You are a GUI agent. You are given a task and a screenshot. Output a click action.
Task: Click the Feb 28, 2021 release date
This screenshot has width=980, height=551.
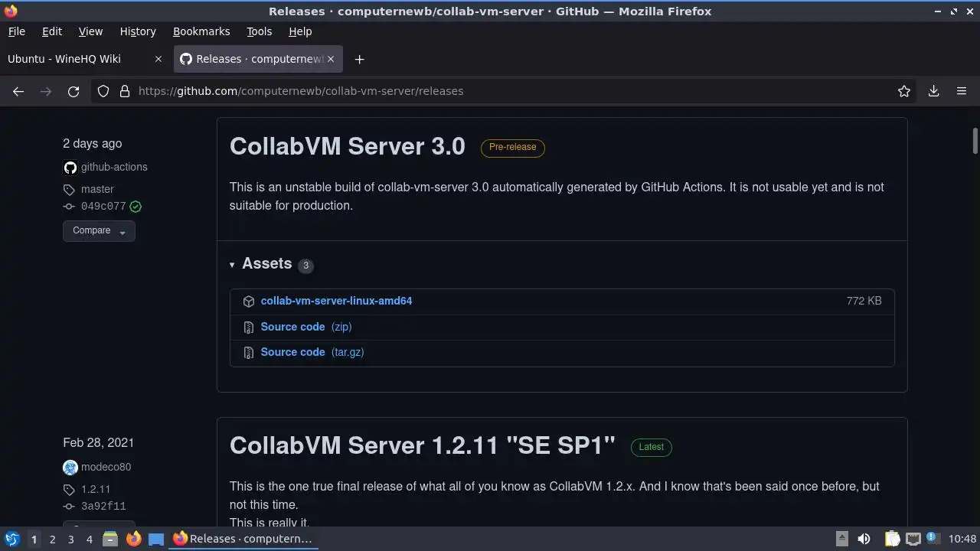coord(98,443)
